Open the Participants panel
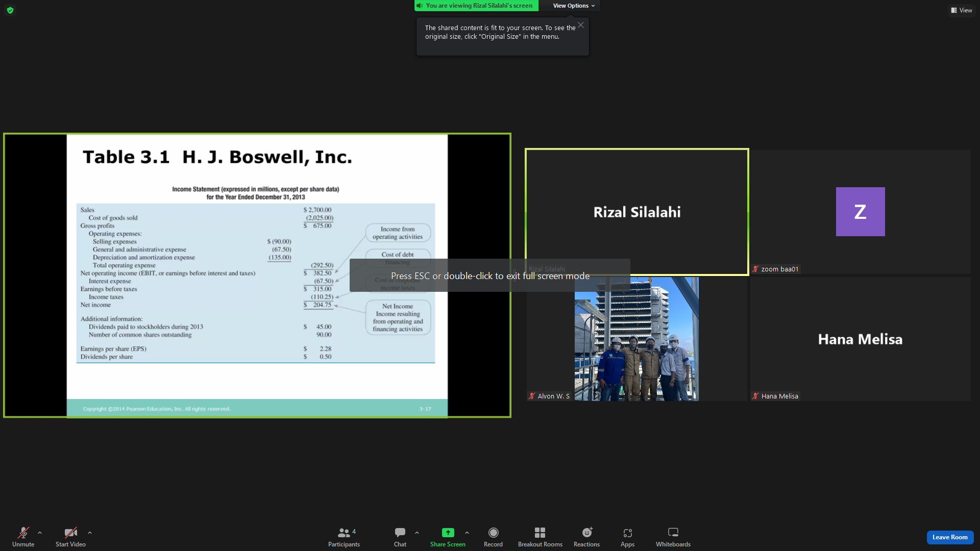Screen dimensions: 980x551 [x=344, y=537]
